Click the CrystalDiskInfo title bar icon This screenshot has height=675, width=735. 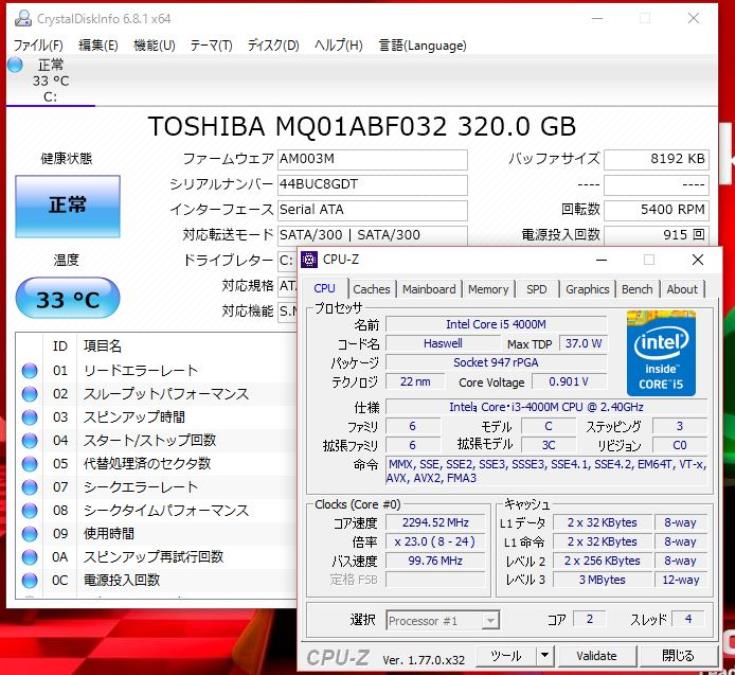(22, 18)
